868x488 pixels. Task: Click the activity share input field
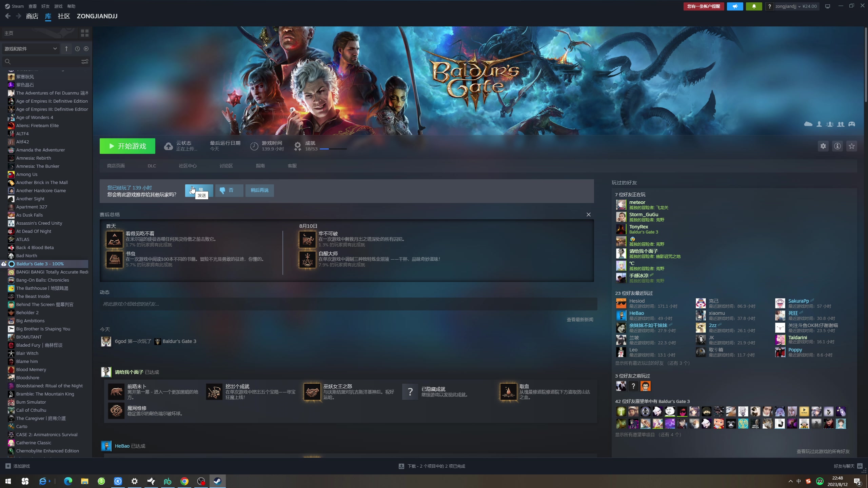point(348,304)
